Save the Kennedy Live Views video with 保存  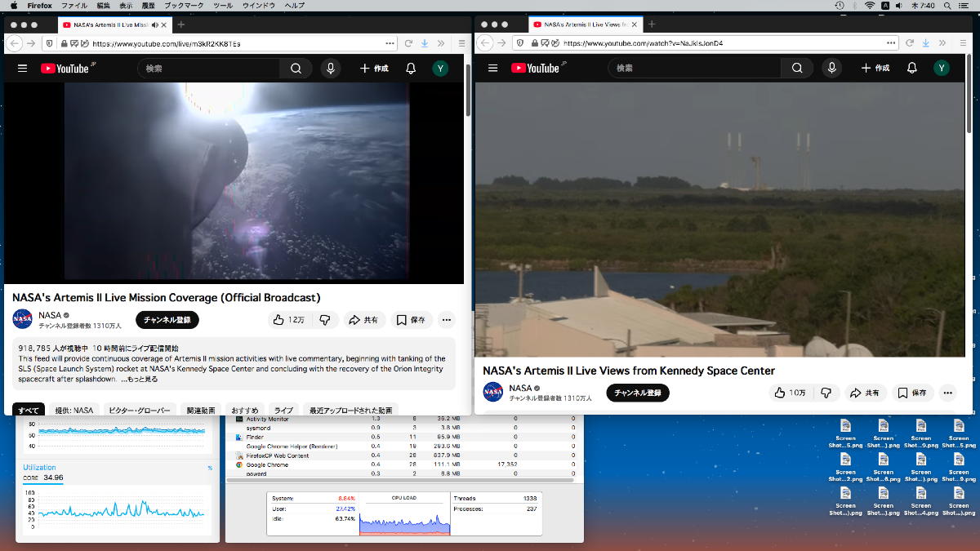pyautogui.click(x=913, y=393)
